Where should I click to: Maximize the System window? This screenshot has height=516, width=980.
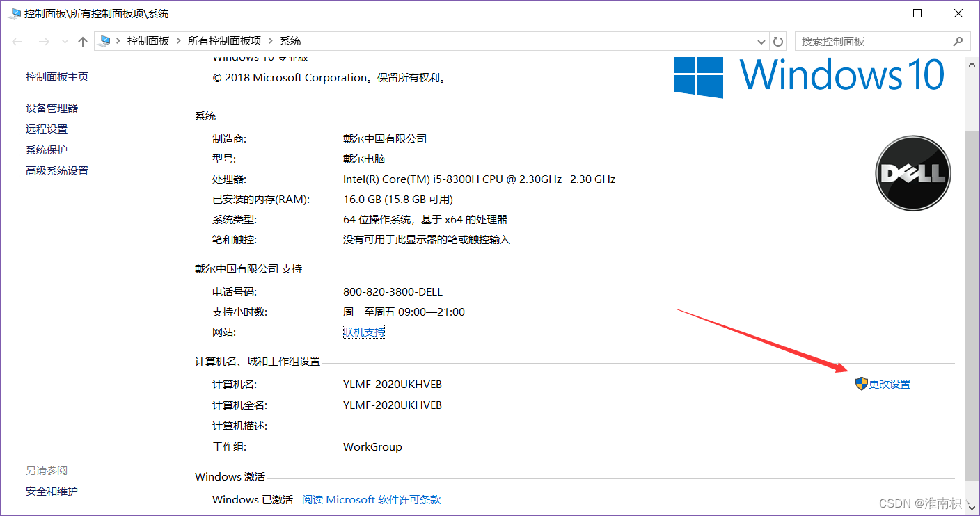[917, 13]
